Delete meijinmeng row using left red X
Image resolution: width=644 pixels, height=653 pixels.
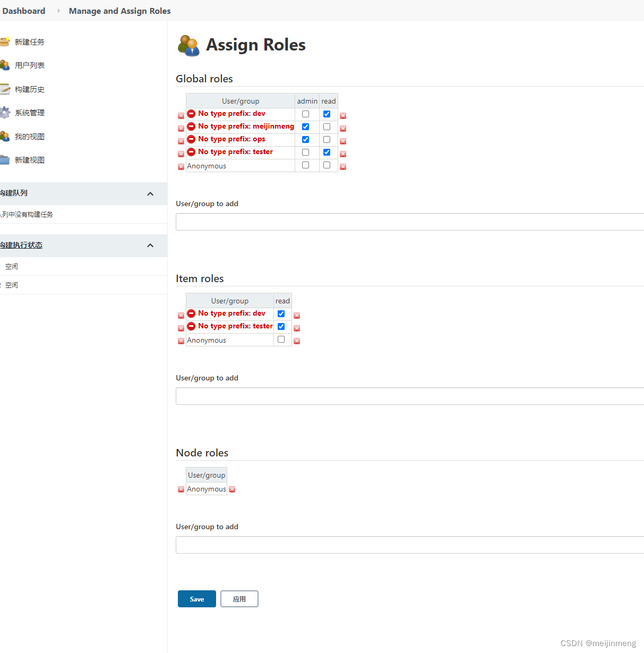click(x=181, y=128)
